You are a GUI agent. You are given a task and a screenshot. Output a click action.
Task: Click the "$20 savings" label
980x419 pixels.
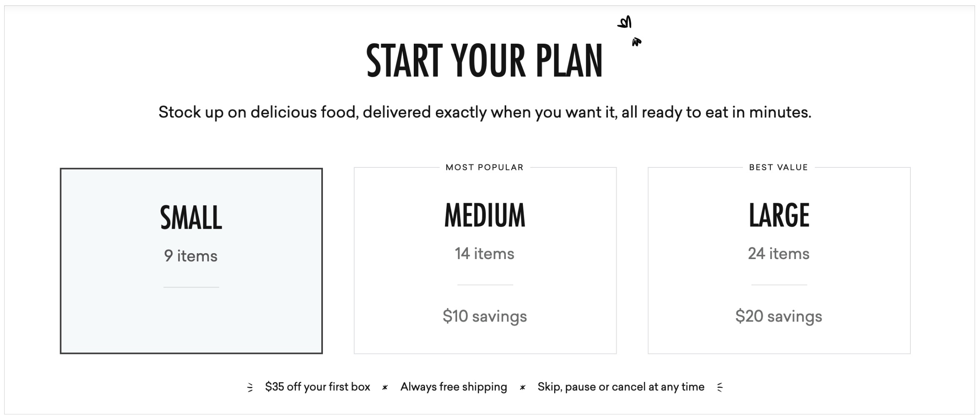[778, 316]
